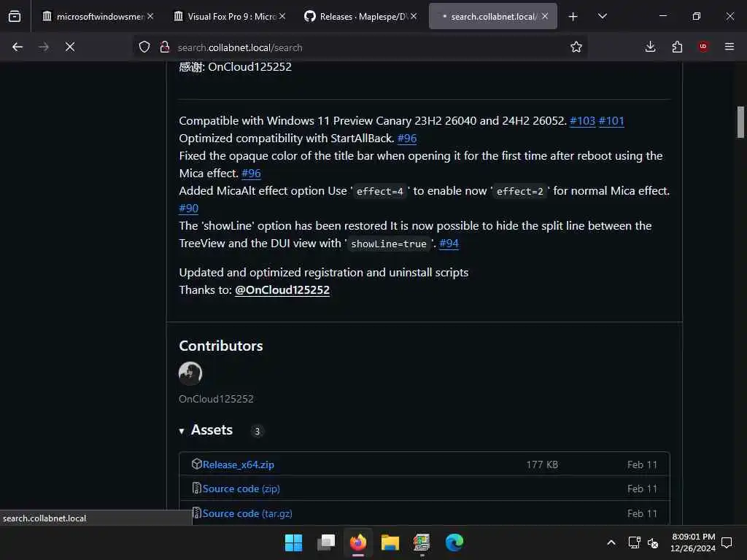Viewport: 747px width, 560px height.
Task: Stop loading the current page
Action: pyautogui.click(x=70, y=47)
